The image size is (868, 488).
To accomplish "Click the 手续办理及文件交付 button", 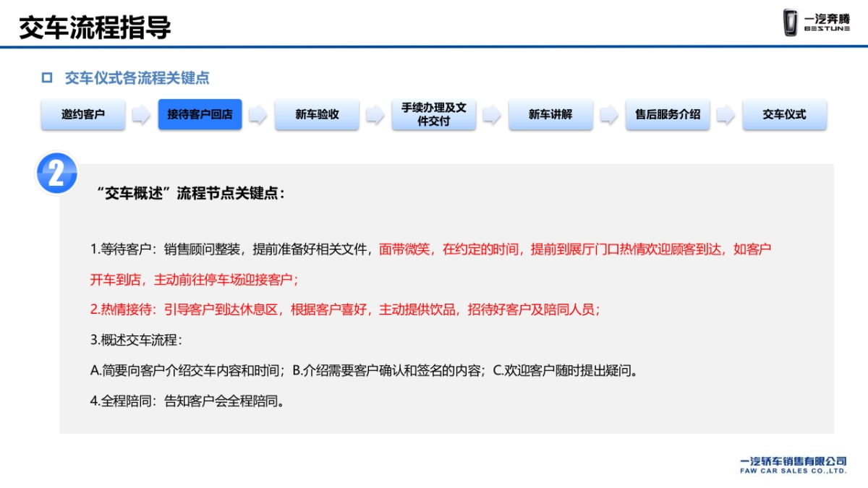I will coord(434,115).
